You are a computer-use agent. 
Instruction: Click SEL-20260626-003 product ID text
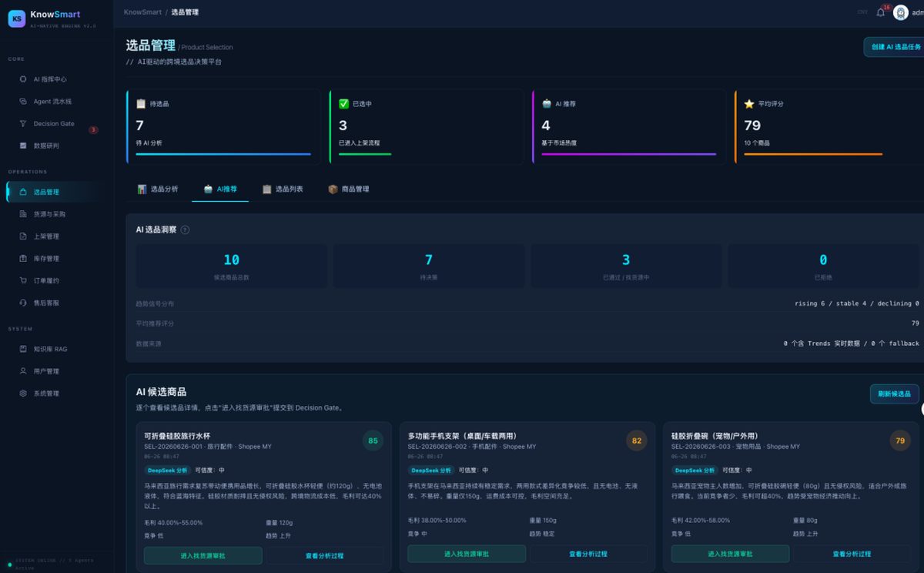(x=701, y=447)
